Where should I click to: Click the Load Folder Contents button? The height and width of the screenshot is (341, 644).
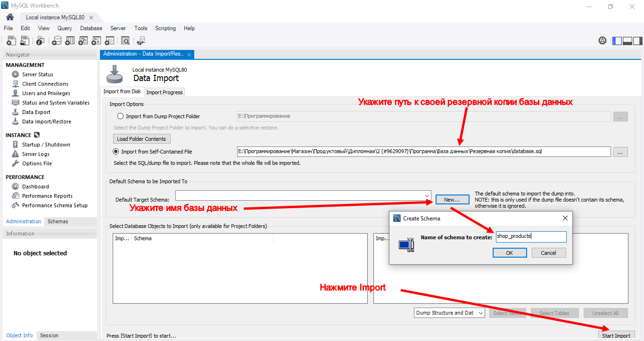[x=141, y=139]
